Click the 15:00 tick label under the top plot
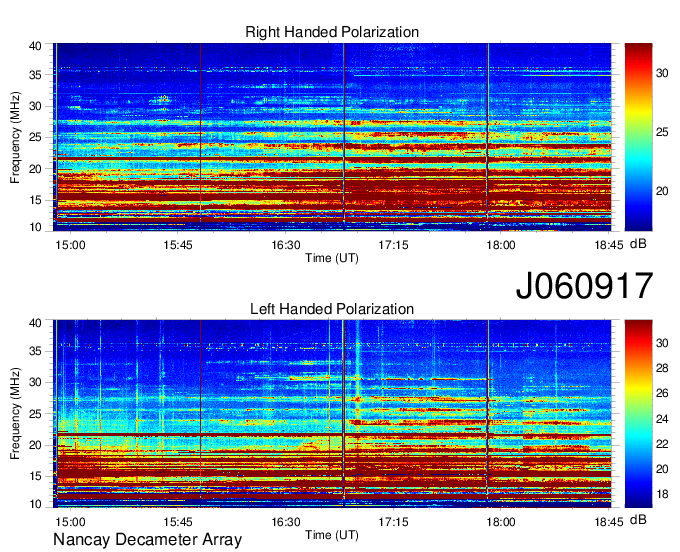The image size is (680, 552). [71, 245]
